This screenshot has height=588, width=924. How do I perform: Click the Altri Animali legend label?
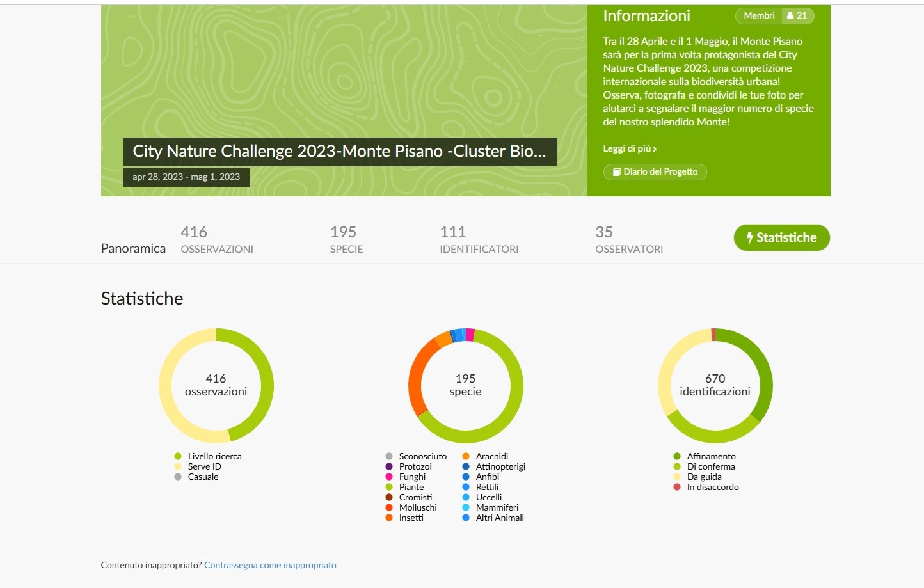(500, 518)
